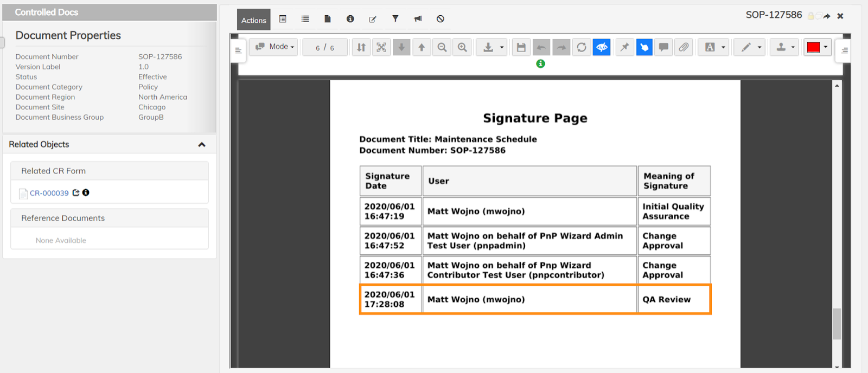The height and width of the screenshot is (373, 868).
Task: Collapse the Related Objects section
Action: tap(202, 145)
